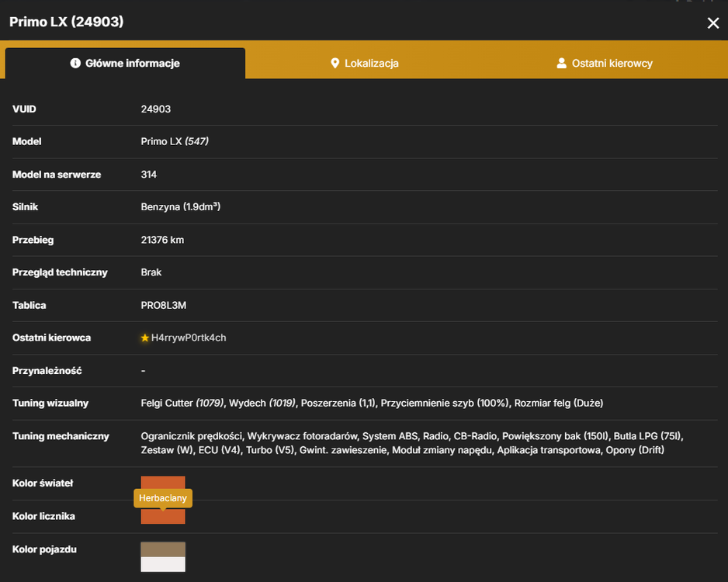Click the VUID value 24903

pyautogui.click(x=155, y=109)
